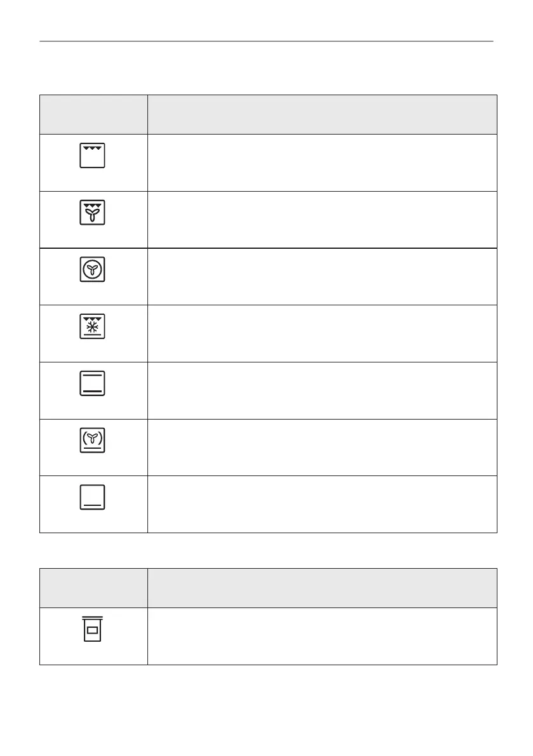Select the turbo grilling icon with fan
Screen dimensions: 533x756
(93, 213)
